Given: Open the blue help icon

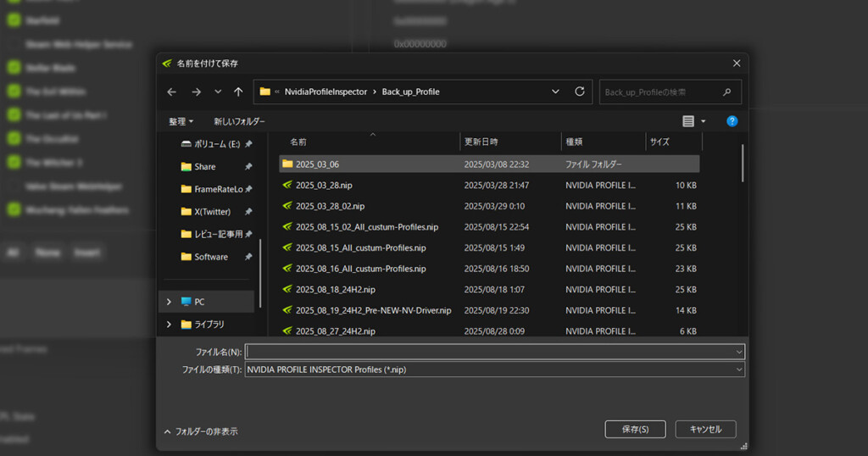Looking at the screenshot, I should pos(732,121).
